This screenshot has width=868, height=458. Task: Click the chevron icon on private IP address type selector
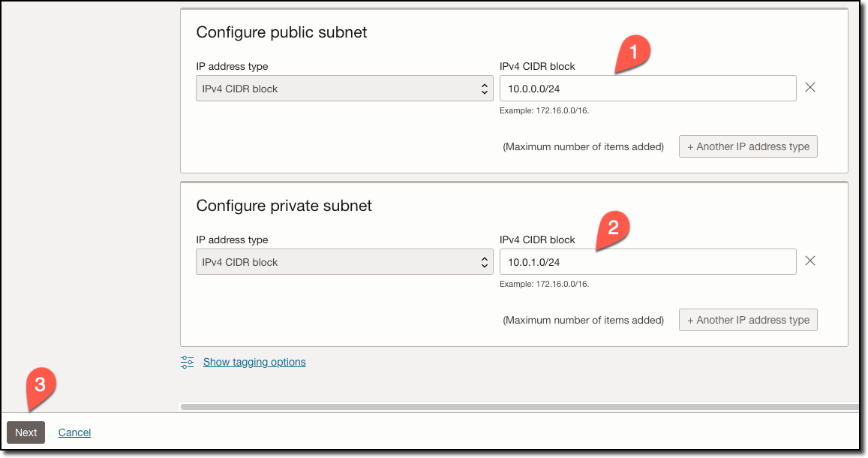click(484, 261)
